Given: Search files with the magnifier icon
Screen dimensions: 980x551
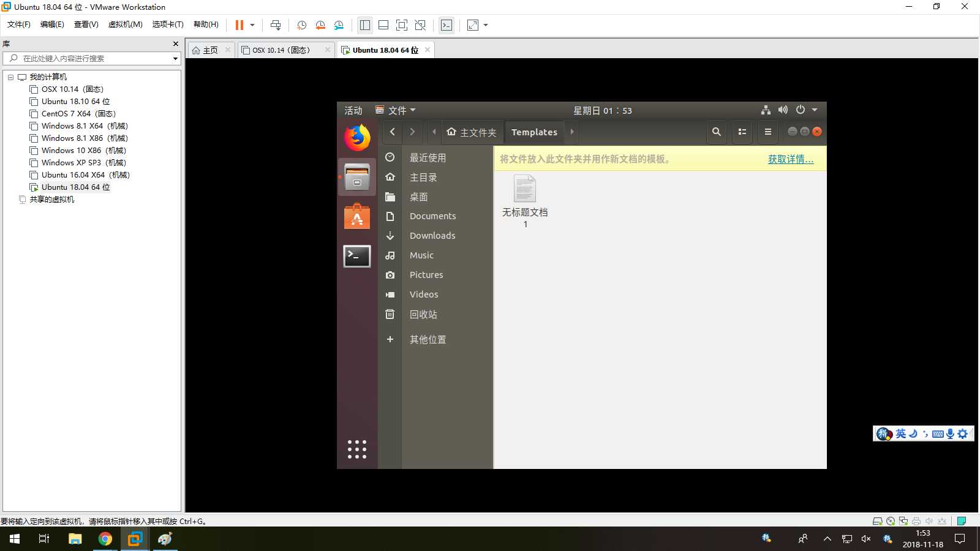Looking at the screenshot, I should pos(716,132).
